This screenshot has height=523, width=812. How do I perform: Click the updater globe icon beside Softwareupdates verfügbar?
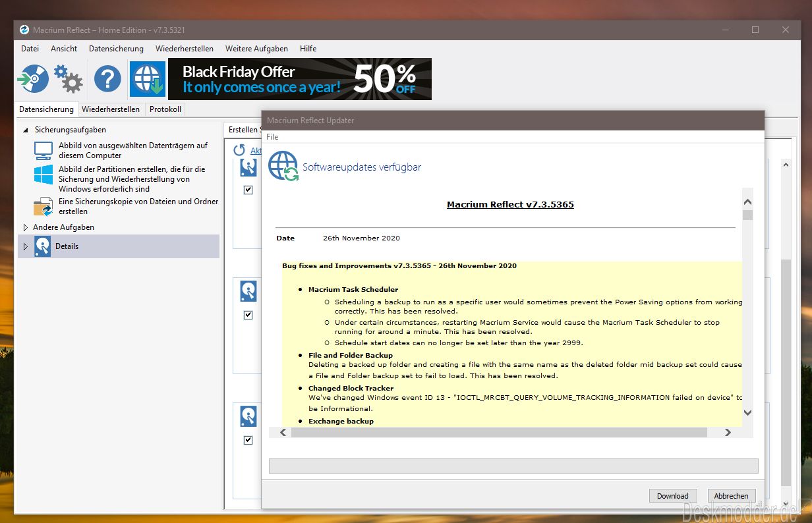[283, 167]
